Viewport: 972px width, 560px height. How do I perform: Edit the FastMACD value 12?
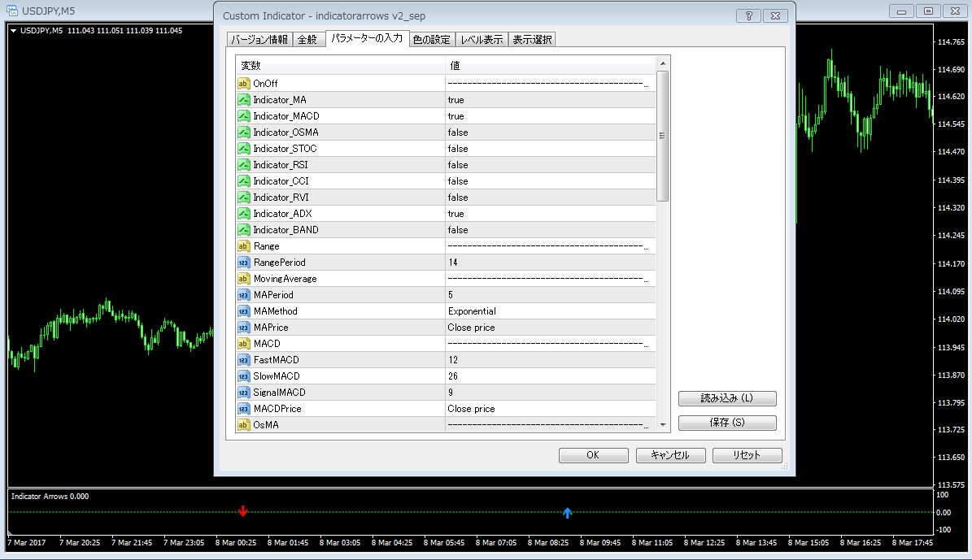[551, 360]
